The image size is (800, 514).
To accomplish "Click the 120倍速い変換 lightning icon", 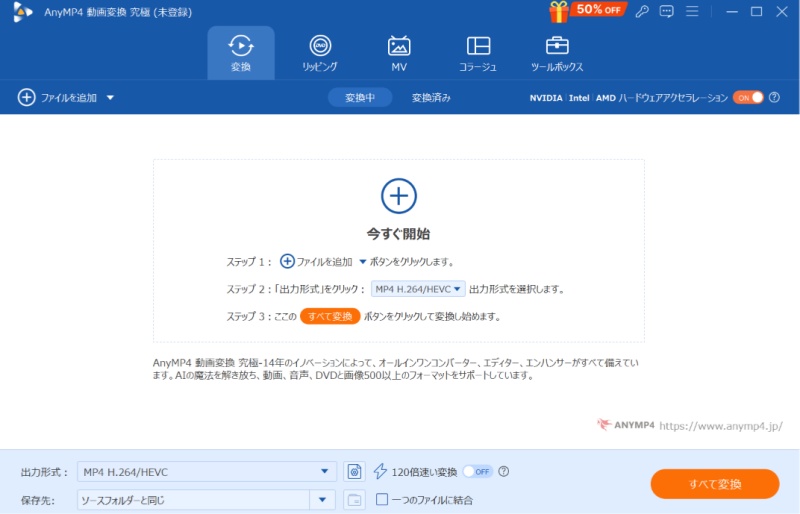I will pyautogui.click(x=380, y=471).
